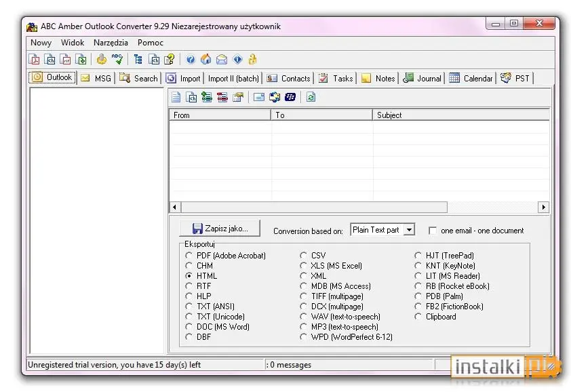This screenshot has width=571, height=392.
Task: Click the green plus list icon above the message list
Action: [207, 97]
